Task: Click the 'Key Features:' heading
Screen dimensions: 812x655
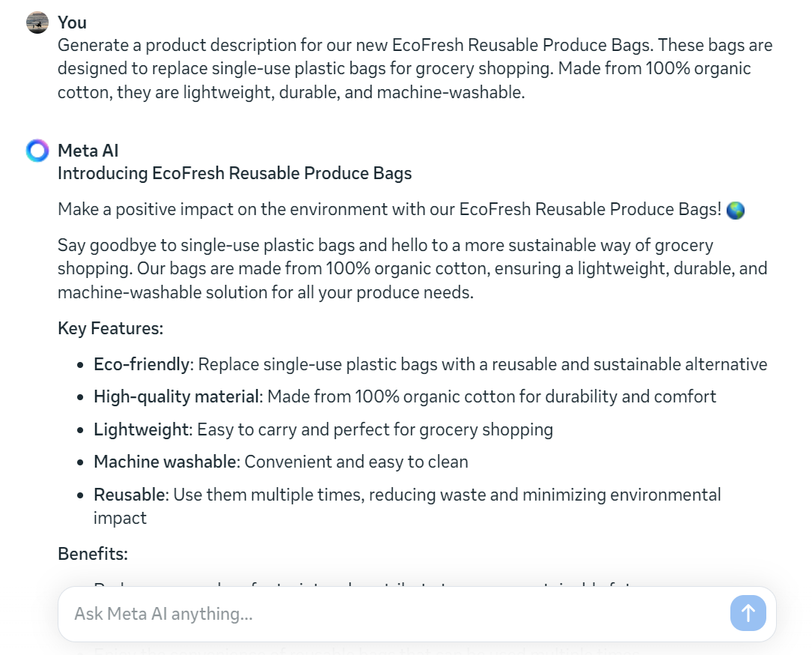Action: point(110,328)
